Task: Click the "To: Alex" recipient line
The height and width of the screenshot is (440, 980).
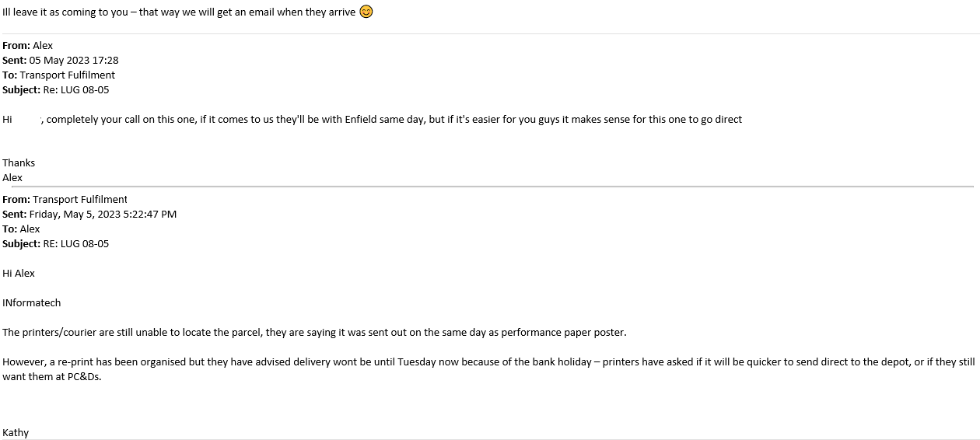Action: pos(21,229)
